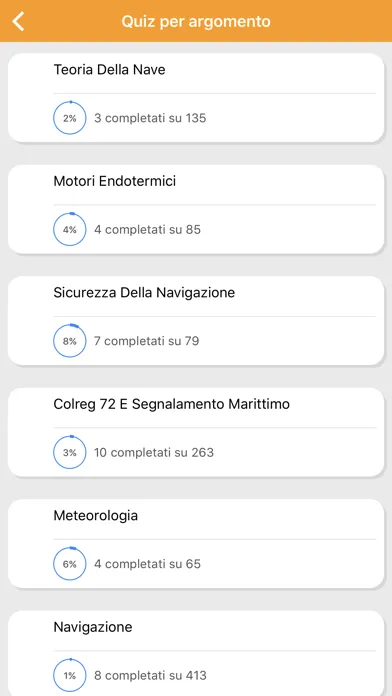Tap '4 completati su 65' text
The image size is (392, 696).
(147, 564)
